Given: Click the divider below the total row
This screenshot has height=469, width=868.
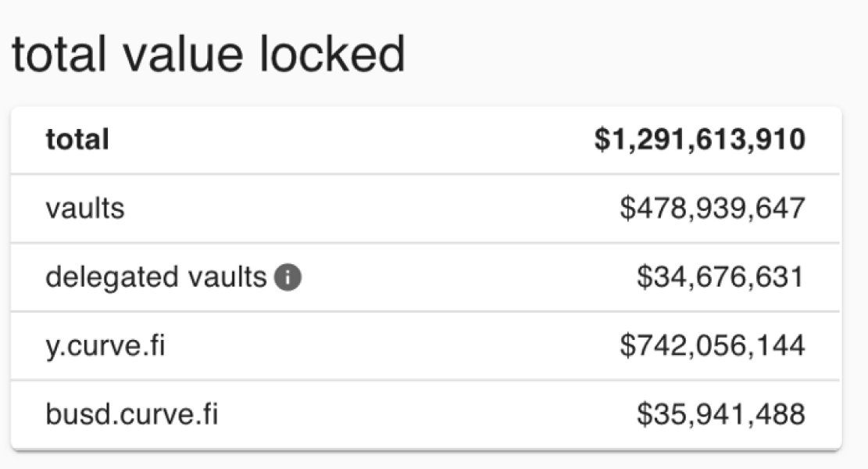Looking at the screenshot, I should [426, 174].
